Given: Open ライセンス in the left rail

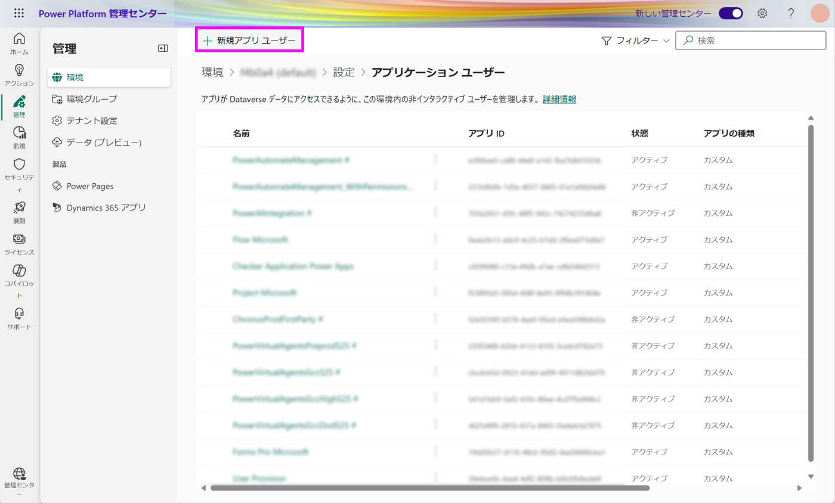Looking at the screenshot, I should click(19, 245).
